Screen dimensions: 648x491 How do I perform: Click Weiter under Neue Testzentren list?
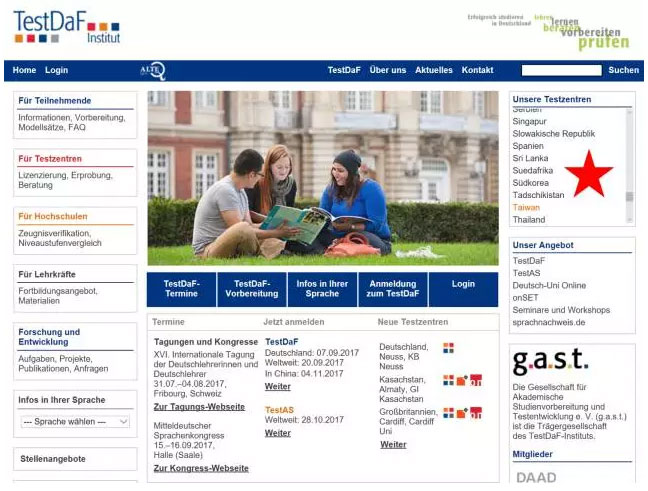click(x=393, y=445)
